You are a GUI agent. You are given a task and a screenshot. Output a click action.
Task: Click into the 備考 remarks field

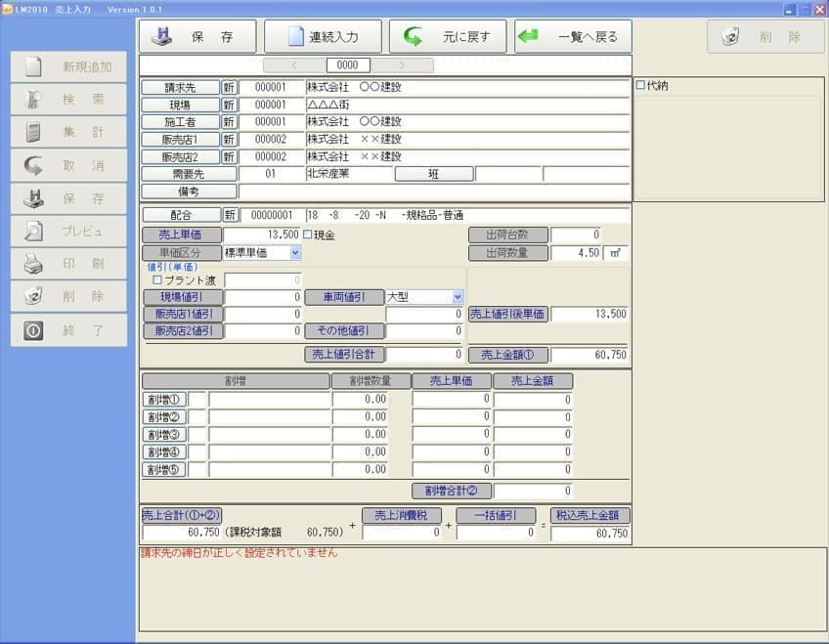[x=433, y=192]
